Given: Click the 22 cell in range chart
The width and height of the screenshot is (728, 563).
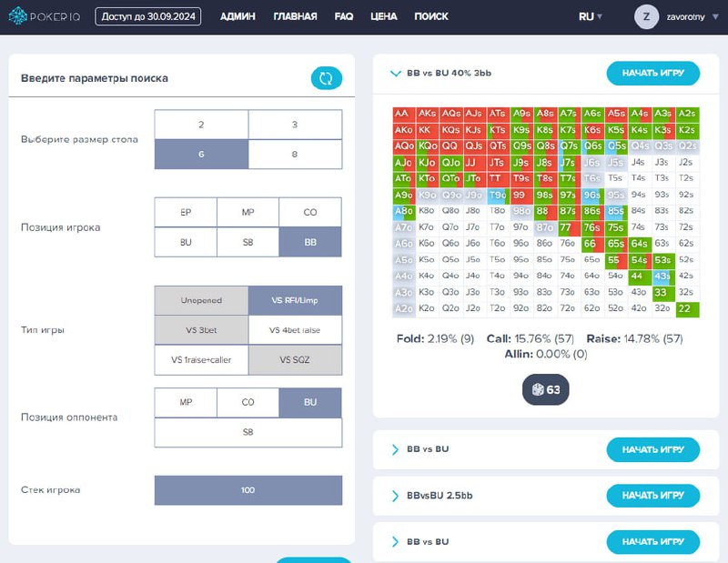Looking at the screenshot, I should click(x=687, y=308).
